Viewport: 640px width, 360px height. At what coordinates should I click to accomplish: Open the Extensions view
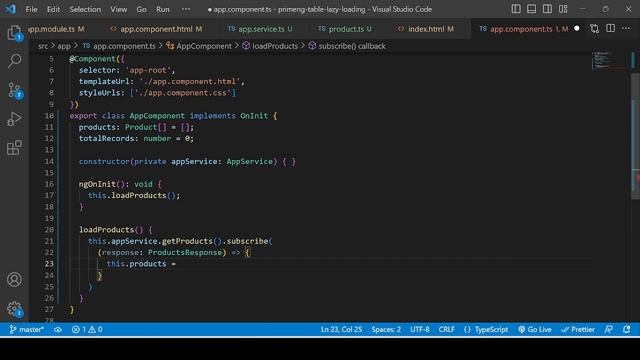[x=14, y=148]
